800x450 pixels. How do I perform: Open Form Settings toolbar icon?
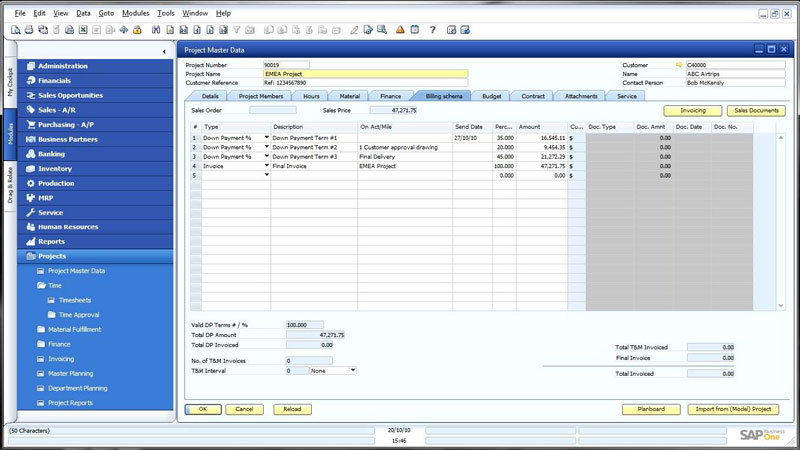click(x=368, y=30)
